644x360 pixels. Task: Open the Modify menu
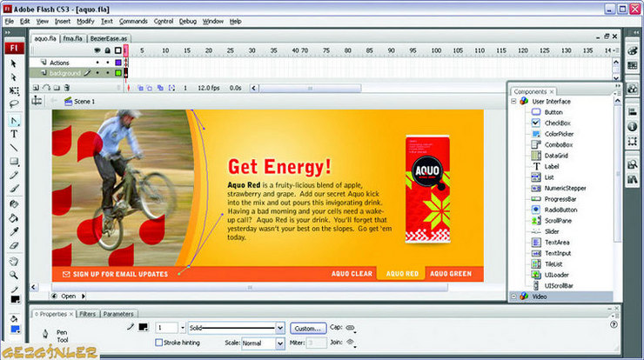pos(85,22)
